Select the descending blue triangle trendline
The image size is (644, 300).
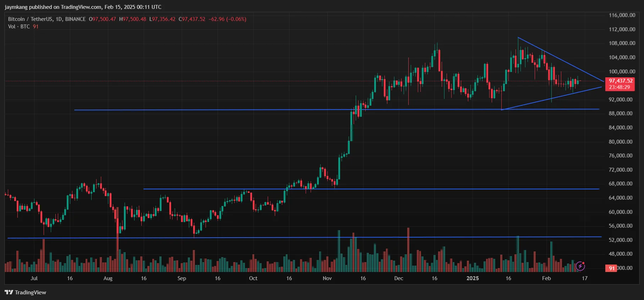561,60
